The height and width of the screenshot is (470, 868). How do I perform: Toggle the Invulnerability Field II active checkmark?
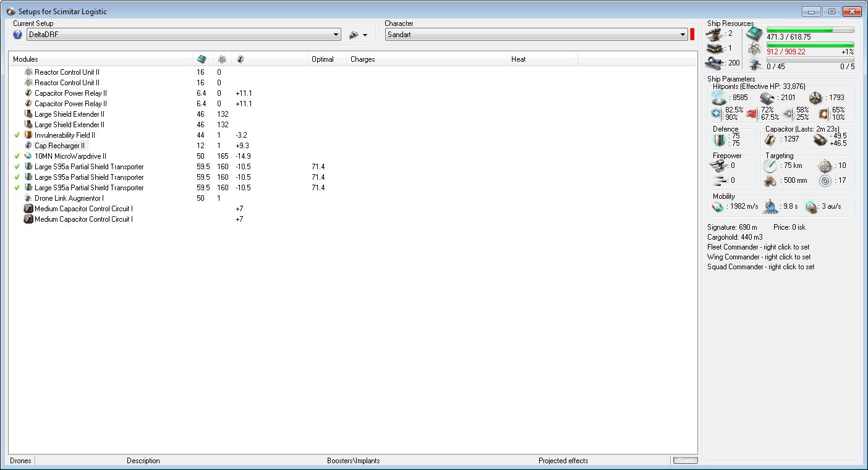click(x=17, y=135)
